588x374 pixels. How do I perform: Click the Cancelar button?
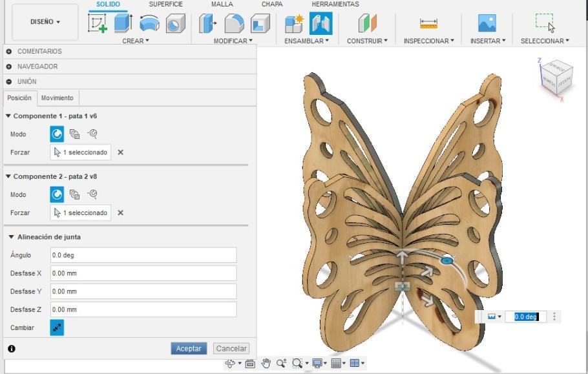231,349
